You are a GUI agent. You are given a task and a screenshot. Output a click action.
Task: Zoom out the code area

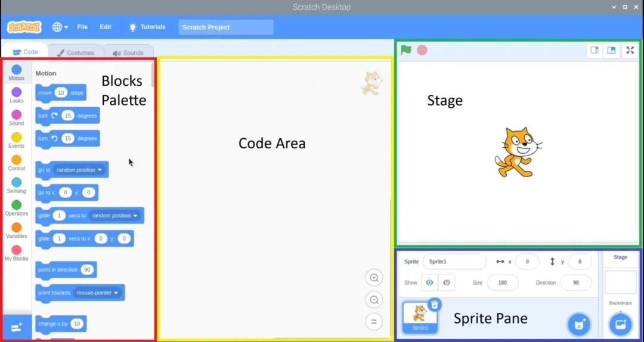374,300
